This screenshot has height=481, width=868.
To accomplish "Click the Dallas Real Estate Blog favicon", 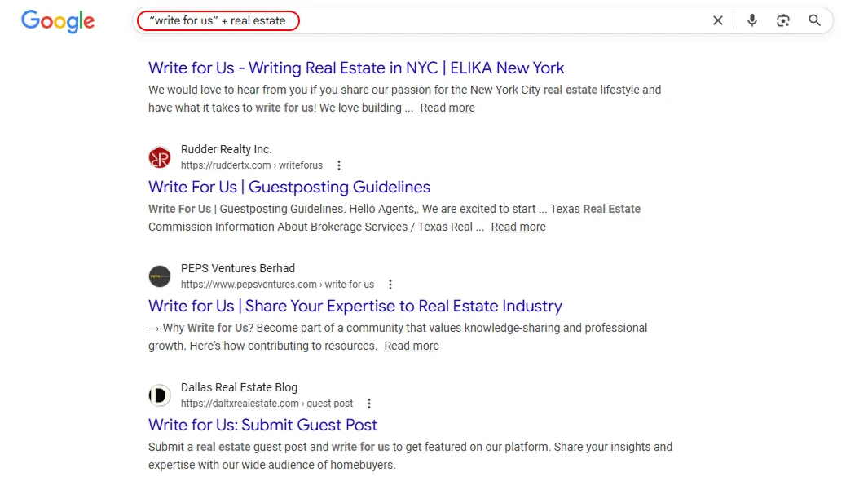I will click(x=159, y=395).
